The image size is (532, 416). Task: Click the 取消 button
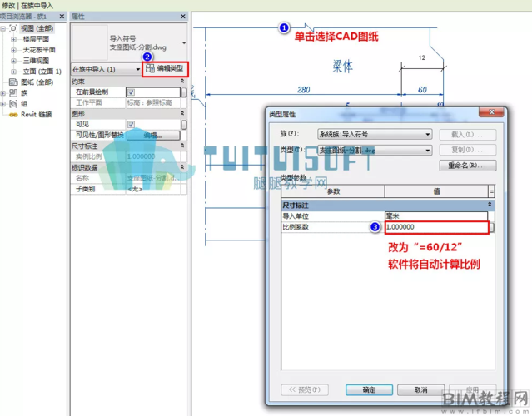[x=420, y=390]
